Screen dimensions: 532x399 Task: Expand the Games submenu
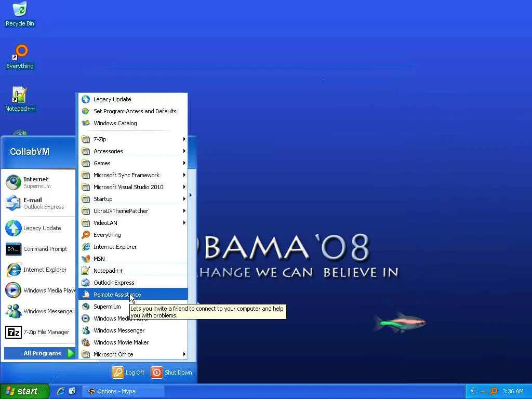134,163
